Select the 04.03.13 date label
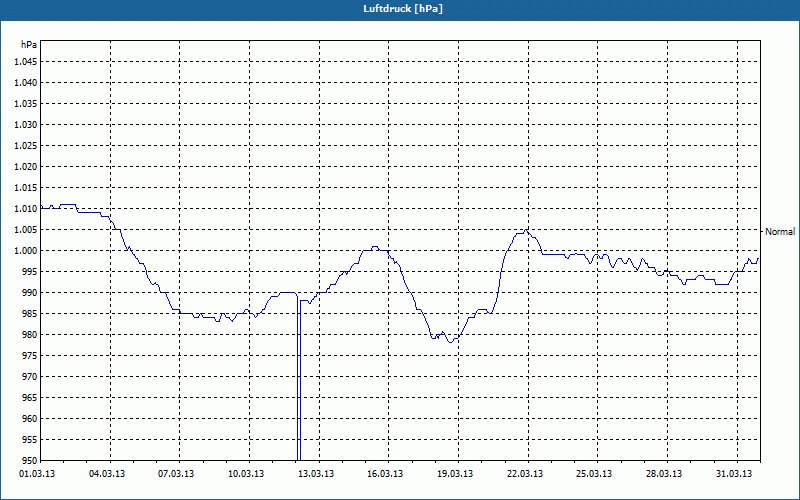 (x=107, y=474)
